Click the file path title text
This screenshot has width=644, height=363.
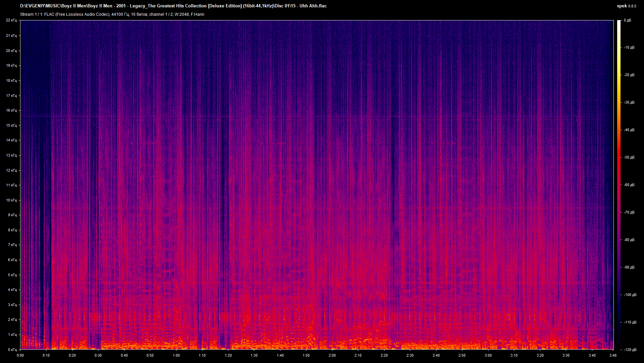coord(173,6)
